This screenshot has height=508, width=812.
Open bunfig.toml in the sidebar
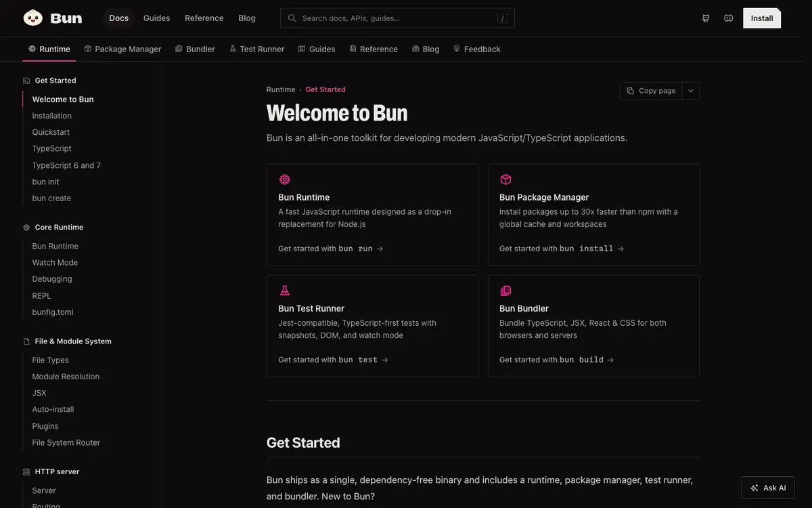(53, 312)
